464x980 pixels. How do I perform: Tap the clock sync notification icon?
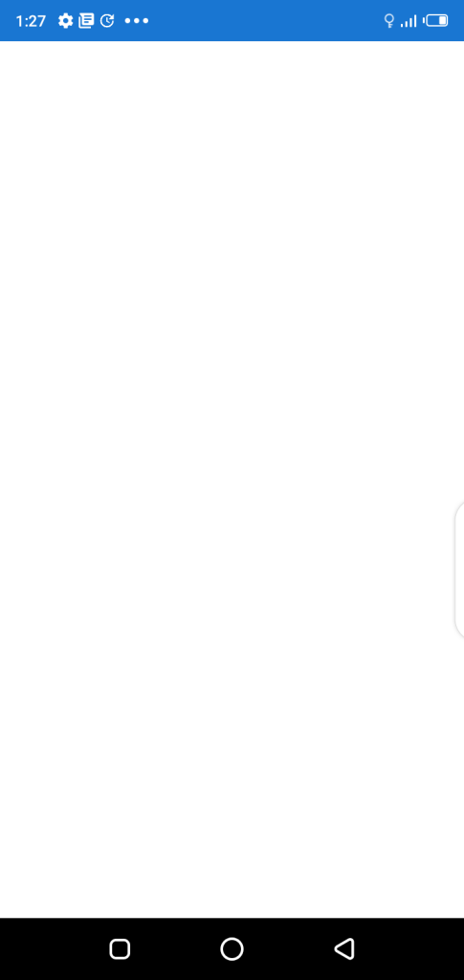pos(107,21)
